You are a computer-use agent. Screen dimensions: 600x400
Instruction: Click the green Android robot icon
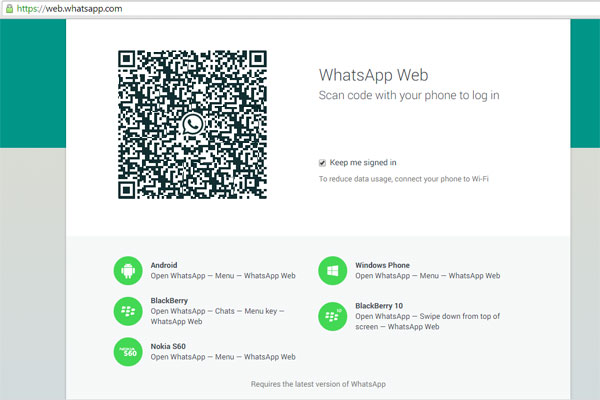click(128, 271)
